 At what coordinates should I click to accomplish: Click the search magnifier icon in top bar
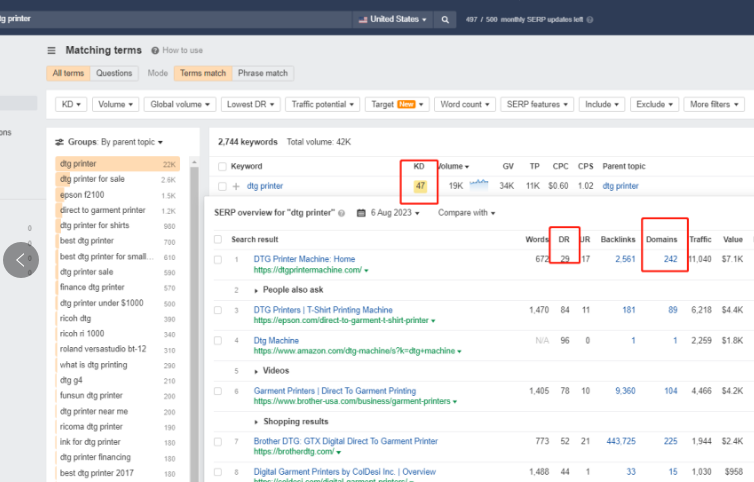pyautogui.click(x=444, y=19)
